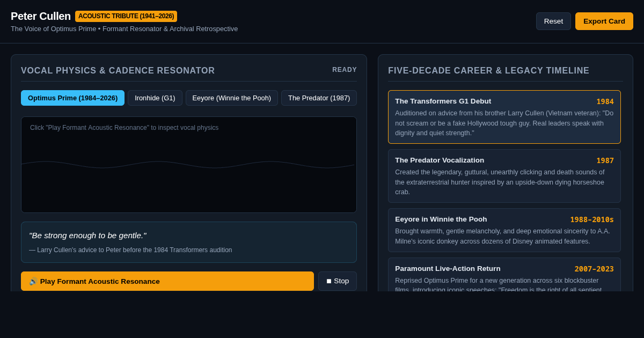The image size is (644, 338).
Task: Open The Transformers G1 Debut timeline card
Action: 504,117
